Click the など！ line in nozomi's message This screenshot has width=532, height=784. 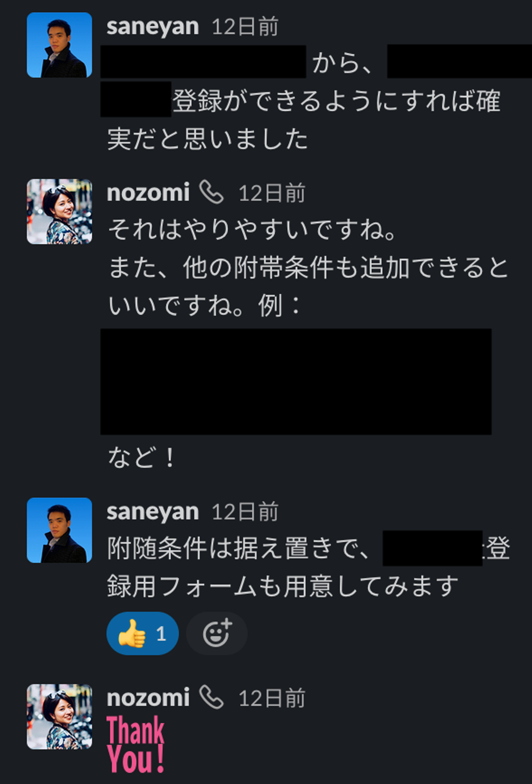click(x=141, y=457)
